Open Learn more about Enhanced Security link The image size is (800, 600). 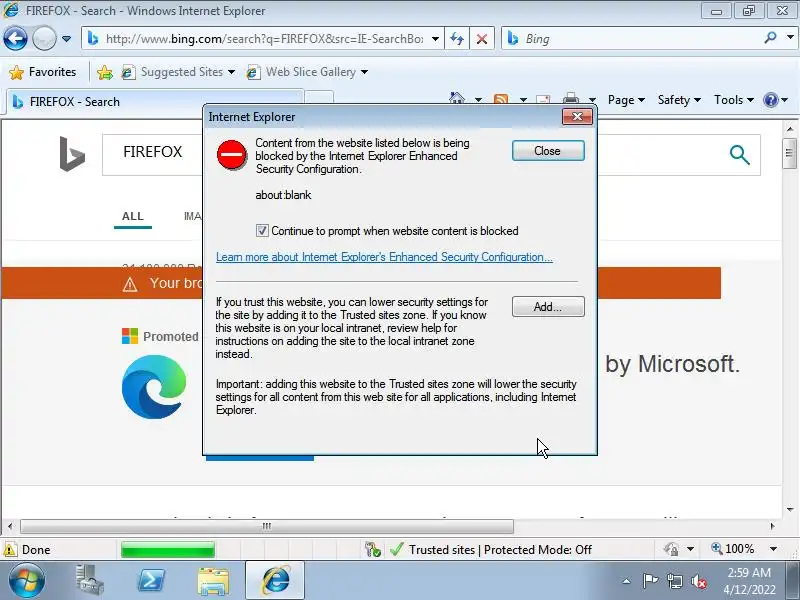(x=384, y=257)
